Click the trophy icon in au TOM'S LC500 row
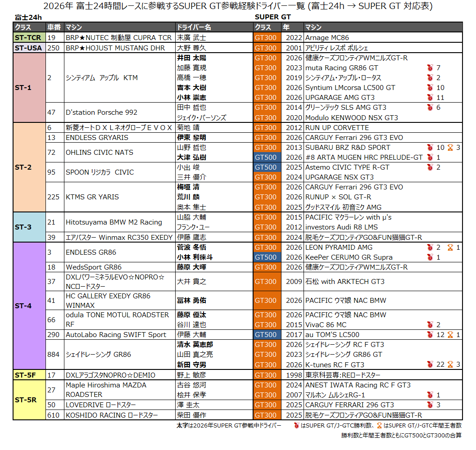This screenshot has height=450, width=476. [x=450, y=335]
